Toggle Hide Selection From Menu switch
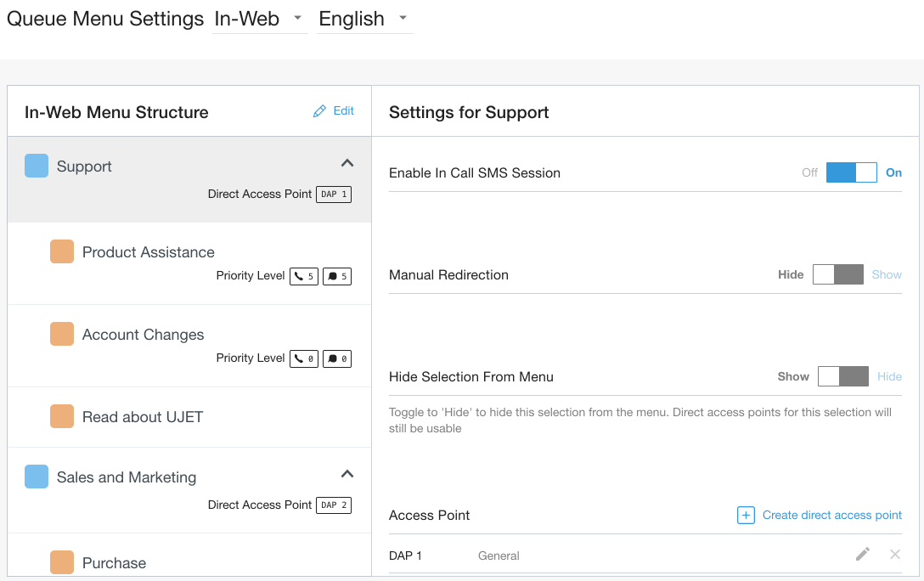The image size is (924, 581). click(x=842, y=376)
